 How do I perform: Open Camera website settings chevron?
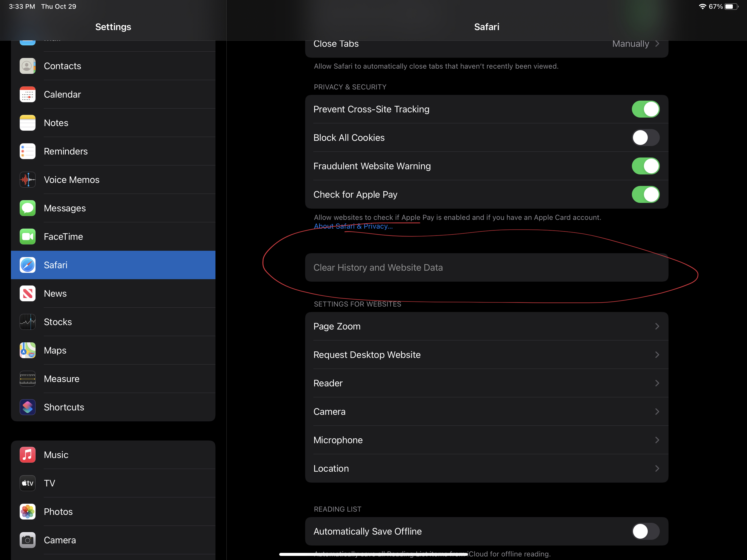coord(657,412)
